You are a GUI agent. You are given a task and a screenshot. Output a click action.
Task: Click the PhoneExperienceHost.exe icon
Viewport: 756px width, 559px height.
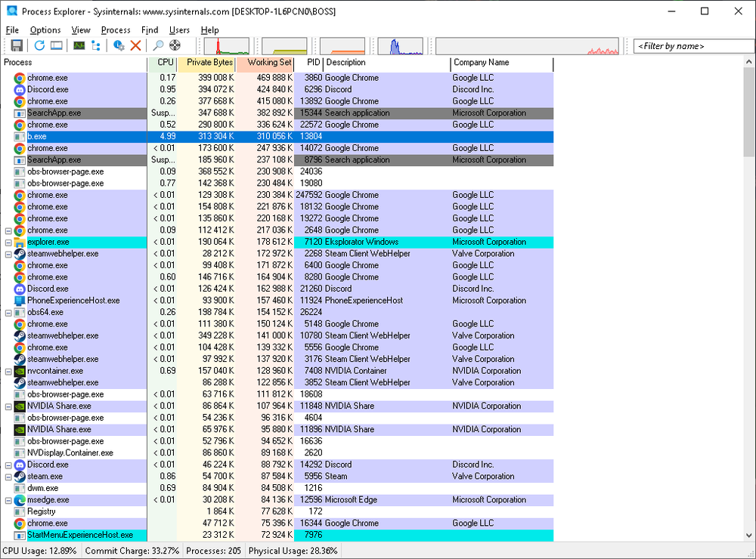click(20, 301)
